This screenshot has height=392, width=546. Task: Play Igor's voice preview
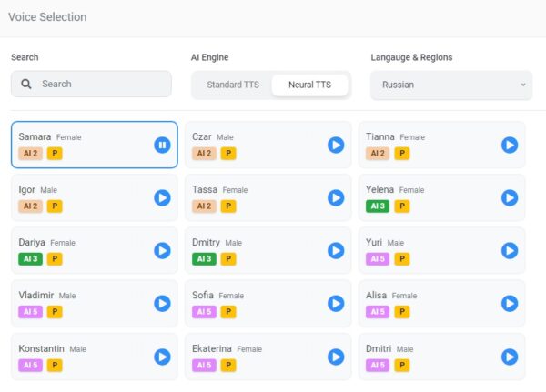click(162, 197)
